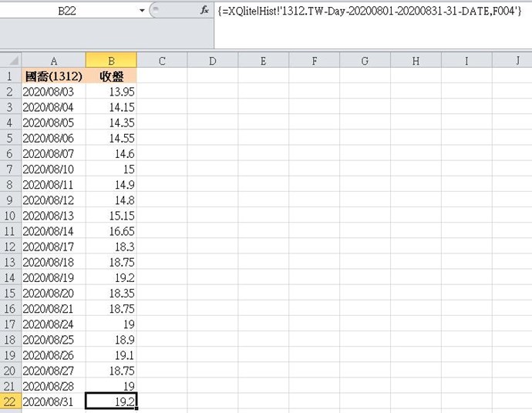Viewport: 532px width, 413px height.
Task: Select row 10 header
Action: point(11,216)
